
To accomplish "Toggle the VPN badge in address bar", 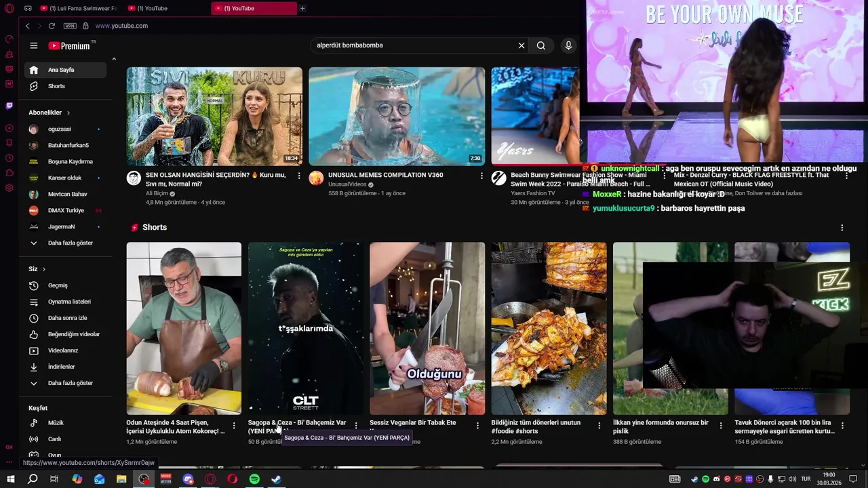I will [x=70, y=26].
